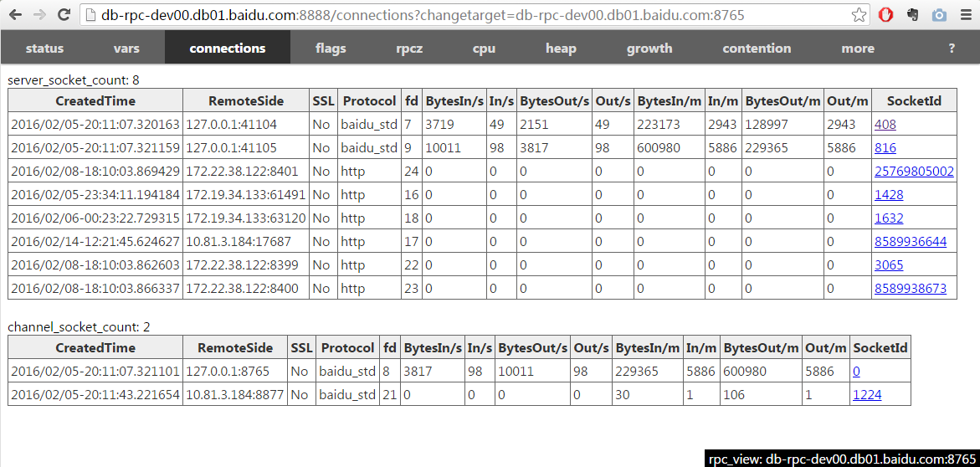This screenshot has height=467, width=980.
Task: Select the heap tab
Action: [561, 49]
